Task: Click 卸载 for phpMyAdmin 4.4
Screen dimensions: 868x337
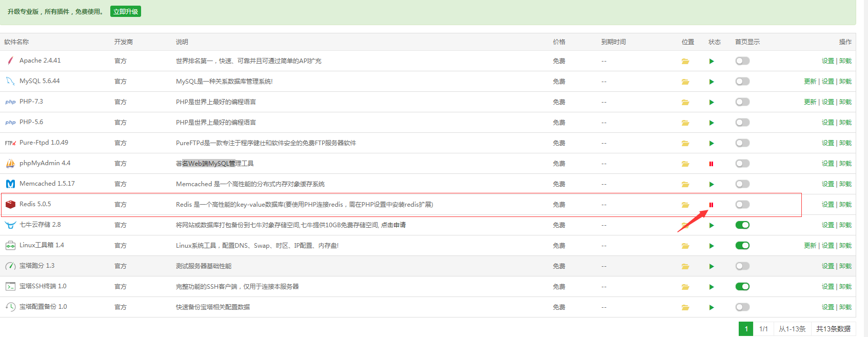Action: pyautogui.click(x=845, y=164)
